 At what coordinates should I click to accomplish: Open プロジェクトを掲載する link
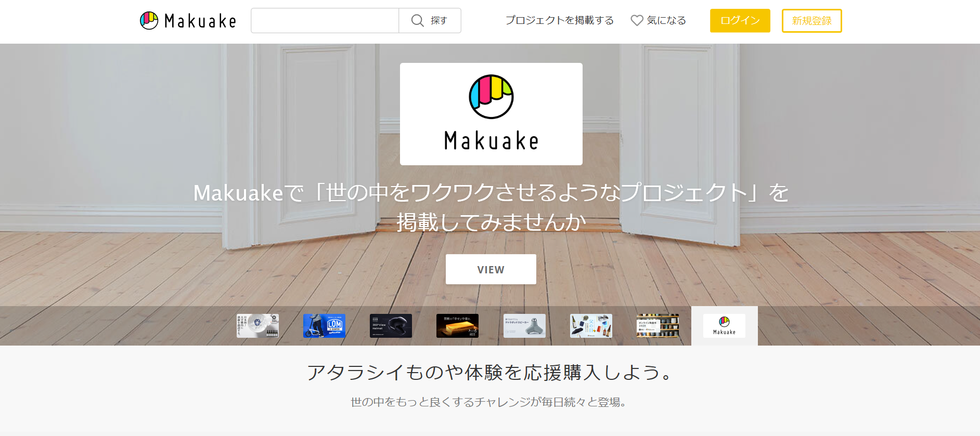click(560, 20)
